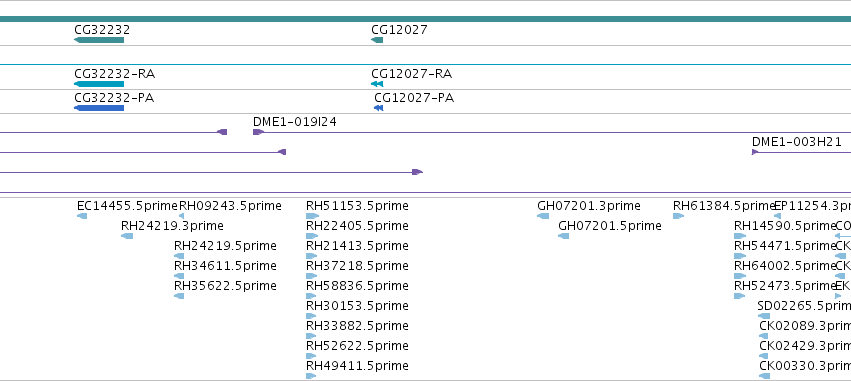
Task: Open the RH61384.5prime feature label
Action: click(723, 206)
